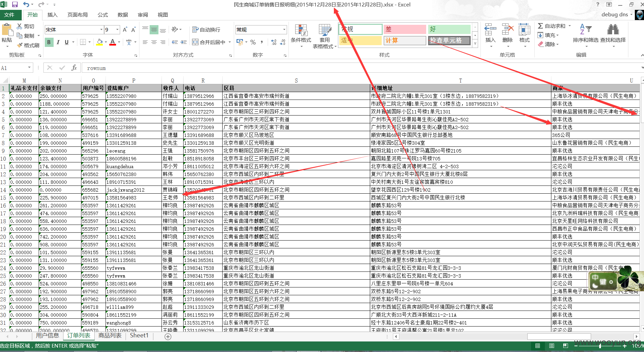Toggle italic formatting
The height and width of the screenshot is (352, 644).
click(x=58, y=42)
